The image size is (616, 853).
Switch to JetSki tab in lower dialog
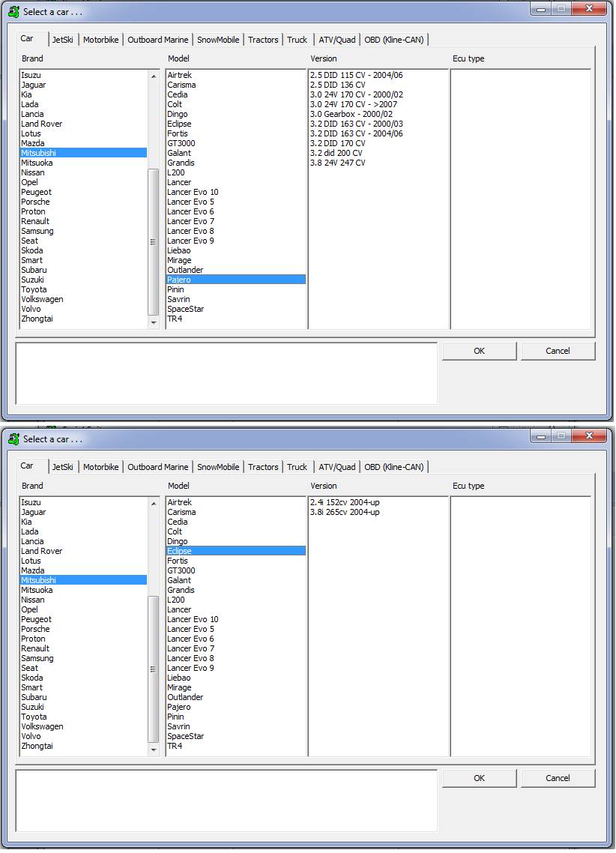click(x=62, y=467)
